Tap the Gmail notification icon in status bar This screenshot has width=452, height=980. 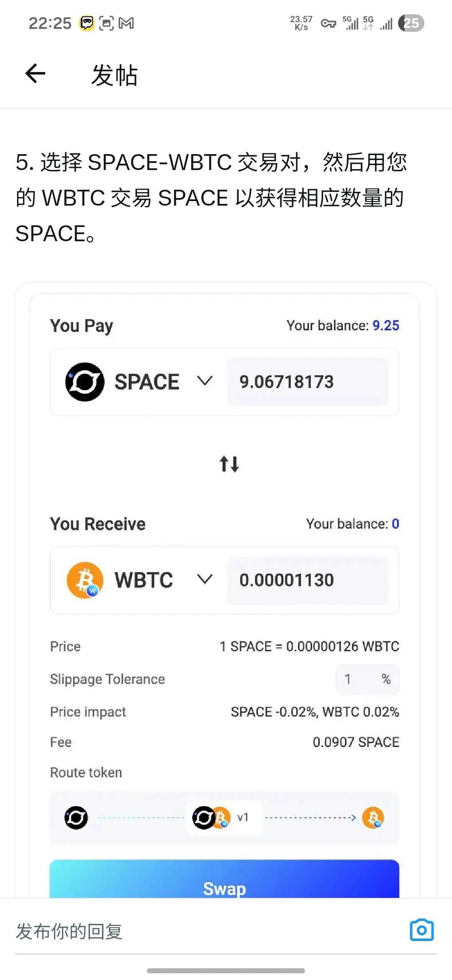(x=126, y=23)
